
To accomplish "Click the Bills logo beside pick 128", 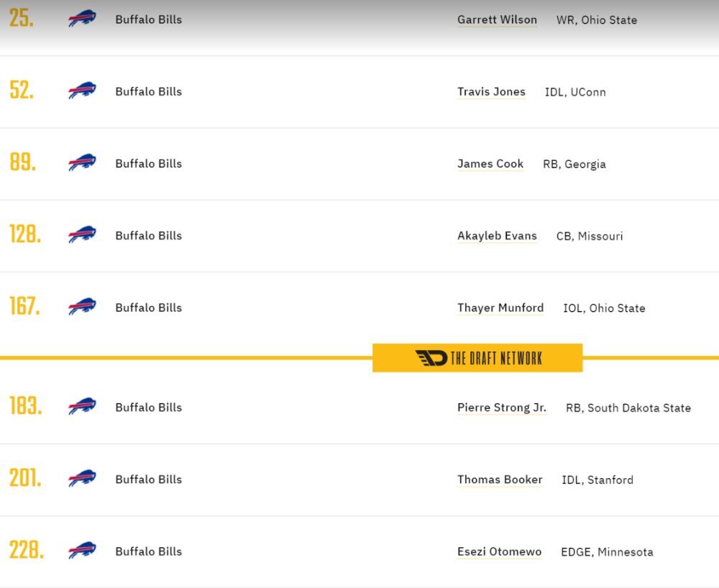I will coord(82,234).
